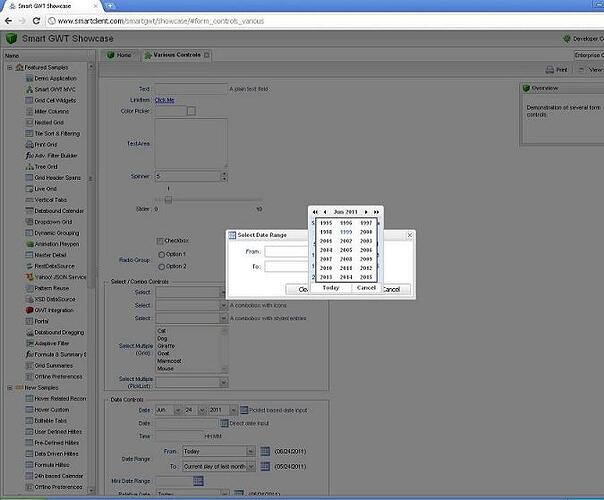Click the RestDataSource icon
The image size is (604, 500).
tap(29, 266)
